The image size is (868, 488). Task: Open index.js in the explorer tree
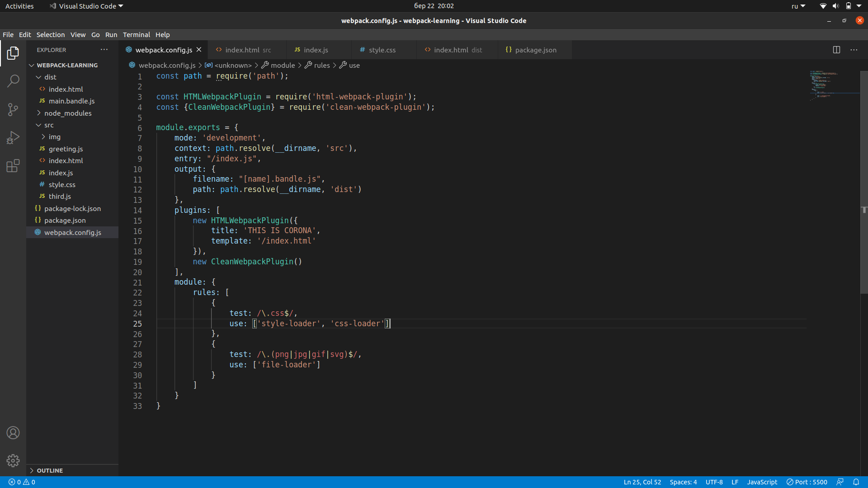pos(72,173)
